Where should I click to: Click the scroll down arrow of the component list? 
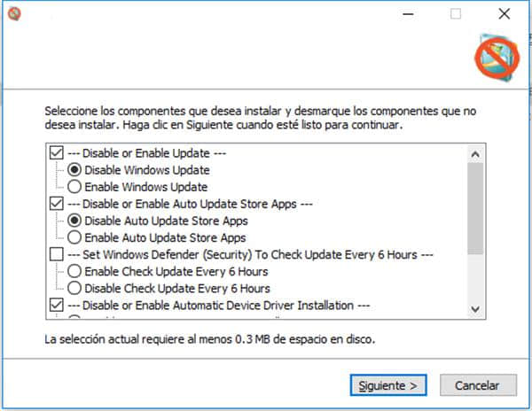pos(474,308)
